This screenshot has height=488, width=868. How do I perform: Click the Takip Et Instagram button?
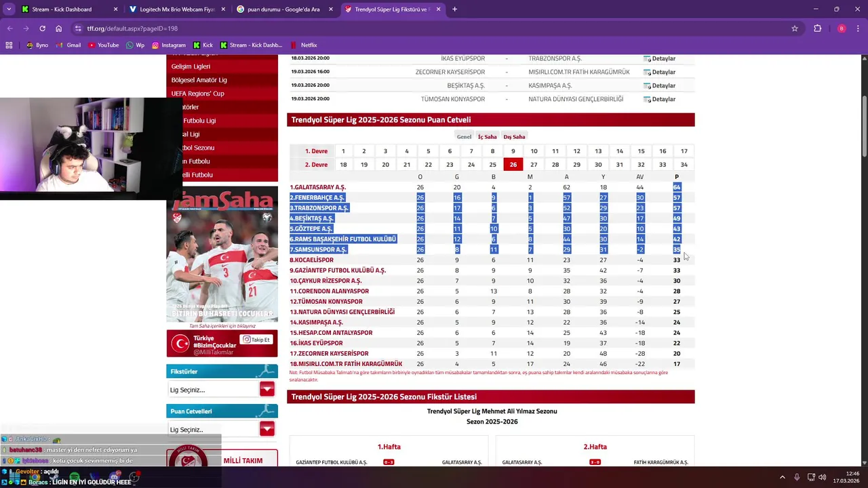[256, 340]
